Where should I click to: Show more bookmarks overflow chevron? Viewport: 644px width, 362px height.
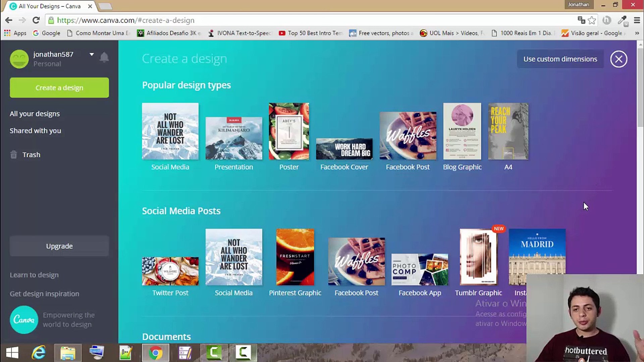click(637, 33)
